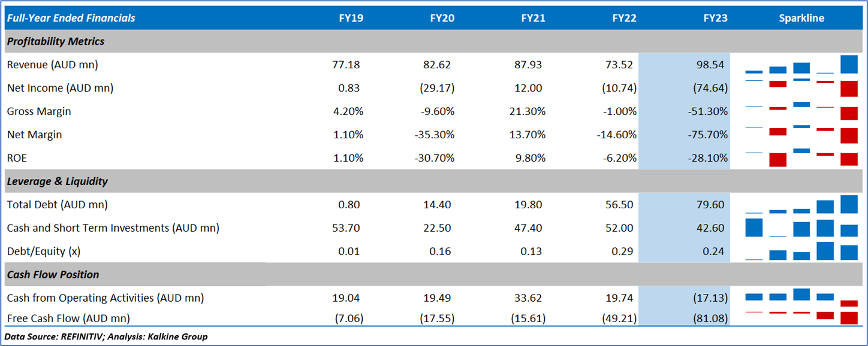Select the Debt/Equity sparkline chart

click(801, 251)
